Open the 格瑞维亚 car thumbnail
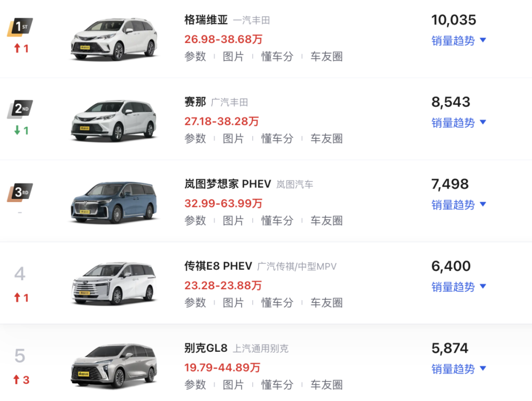 point(114,39)
